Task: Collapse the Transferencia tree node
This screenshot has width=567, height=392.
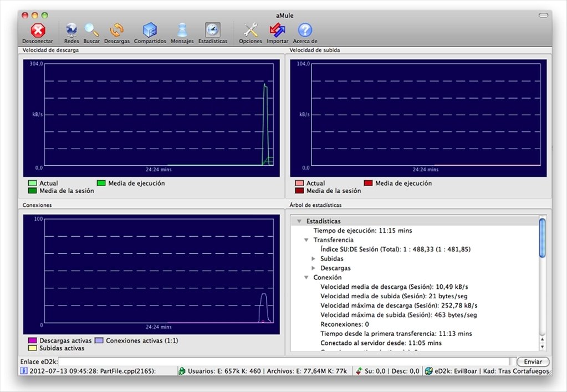Action: tap(307, 240)
